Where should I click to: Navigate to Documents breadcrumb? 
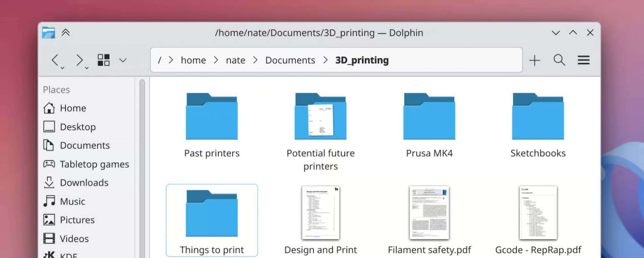click(x=290, y=60)
